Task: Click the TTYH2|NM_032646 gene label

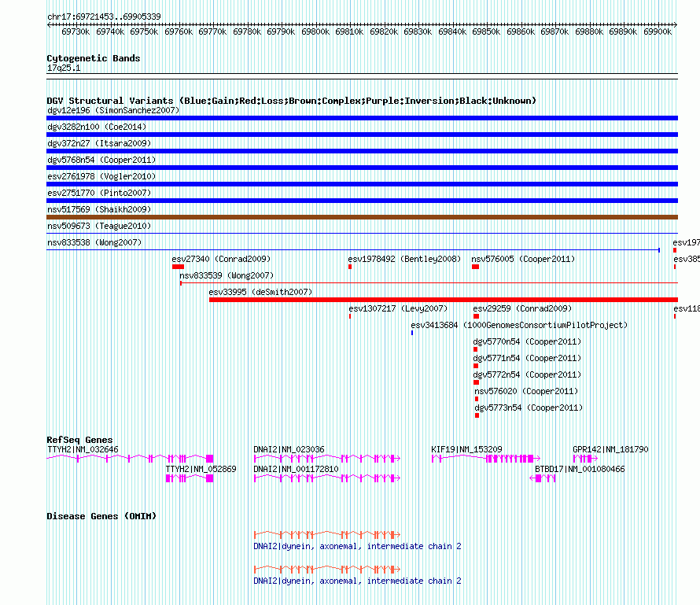Action: (83, 450)
